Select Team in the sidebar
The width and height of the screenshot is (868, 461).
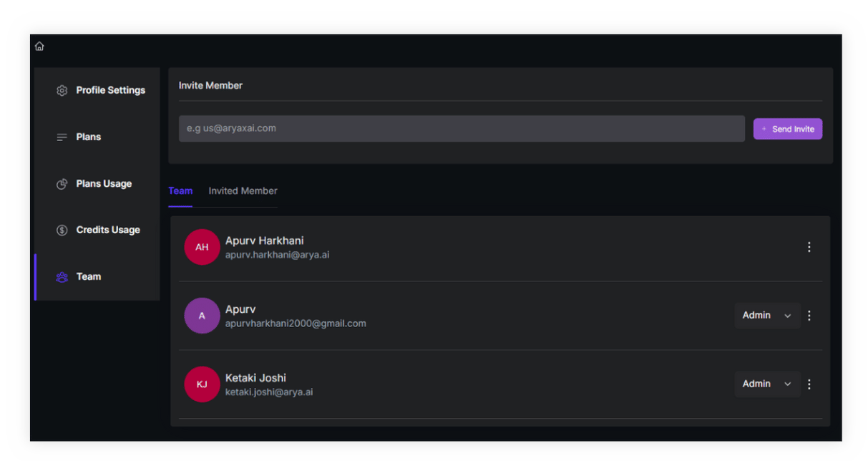pos(97,277)
